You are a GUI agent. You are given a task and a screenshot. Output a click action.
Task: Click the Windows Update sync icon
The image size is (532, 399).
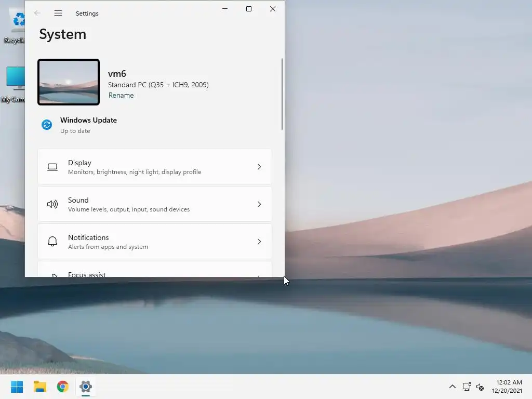coord(47,125)
